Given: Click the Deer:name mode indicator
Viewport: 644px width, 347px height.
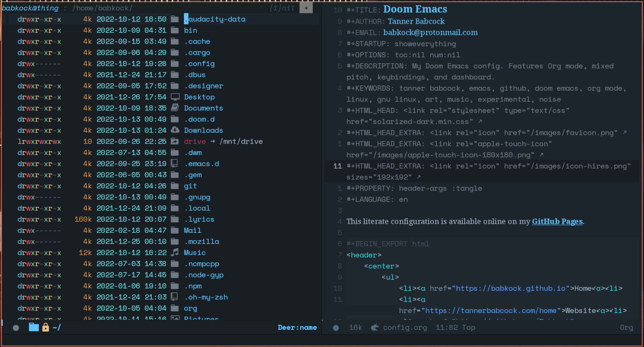Looking at the screenshot, I should [x=297, y=328].
